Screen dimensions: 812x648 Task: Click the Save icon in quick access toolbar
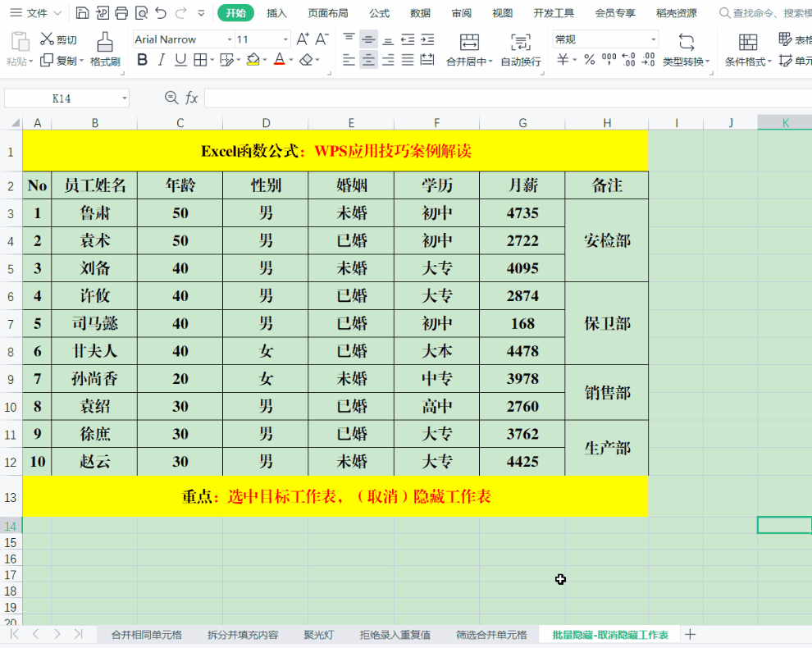pos(82,13)
